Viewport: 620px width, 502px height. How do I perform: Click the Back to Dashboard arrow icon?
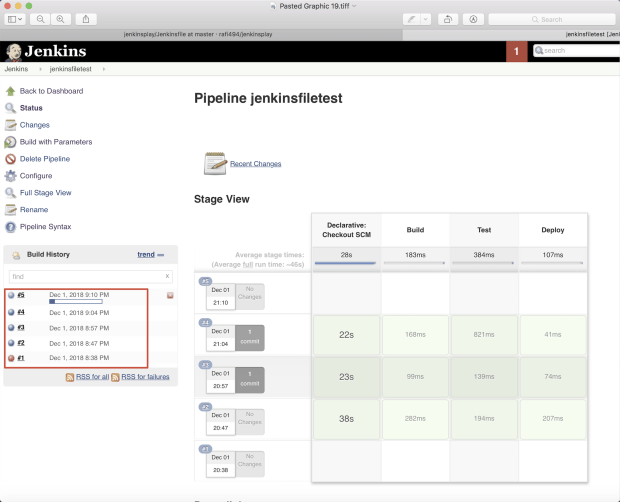click(x=11, y=91)
